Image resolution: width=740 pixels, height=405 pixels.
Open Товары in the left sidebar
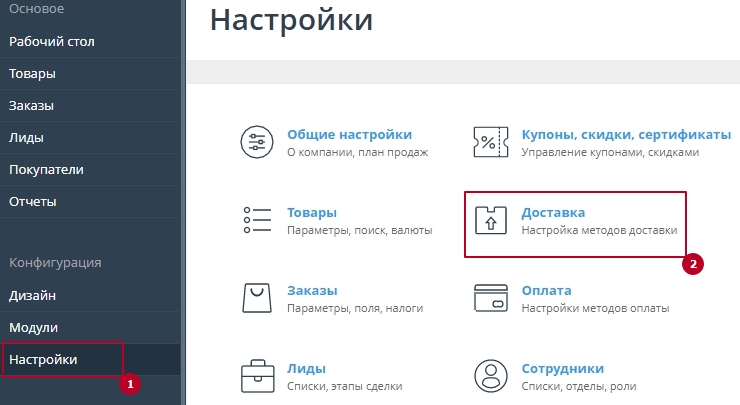click(x=32, y=74)
